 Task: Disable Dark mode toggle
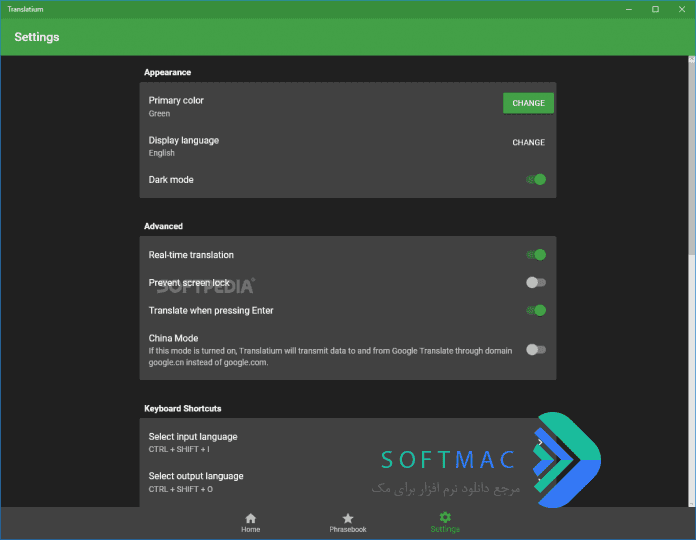[x=536, y=180]
